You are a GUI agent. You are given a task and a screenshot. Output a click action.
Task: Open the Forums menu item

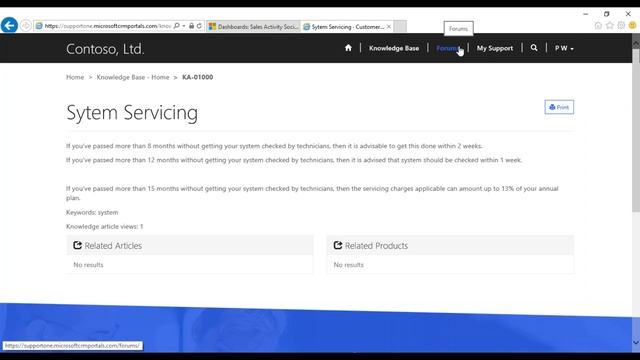pyautogui.click(x=448, y=48)
